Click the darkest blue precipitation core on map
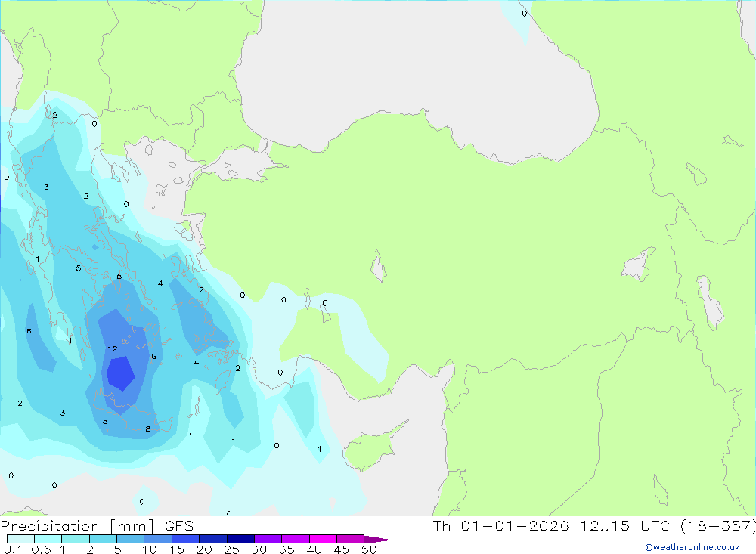 point(120,373)
